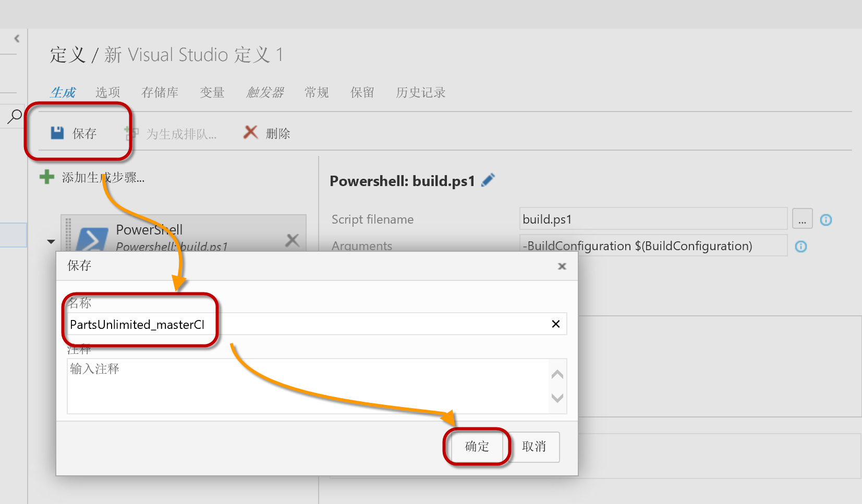This screenshot has width=862, height=504.
Task: Click the pencil icon to rename Powershell step
Action: pyautogui.click(x=488, y=180)
